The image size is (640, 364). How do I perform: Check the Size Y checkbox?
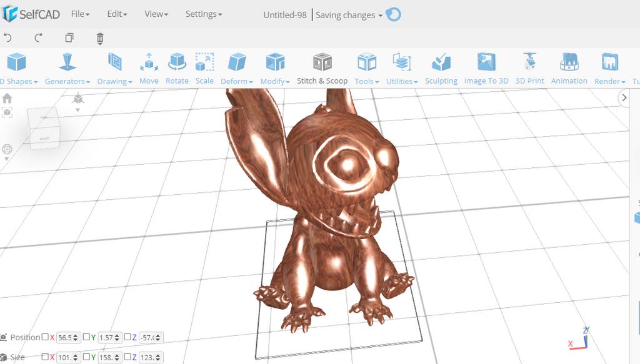point(86,357)
